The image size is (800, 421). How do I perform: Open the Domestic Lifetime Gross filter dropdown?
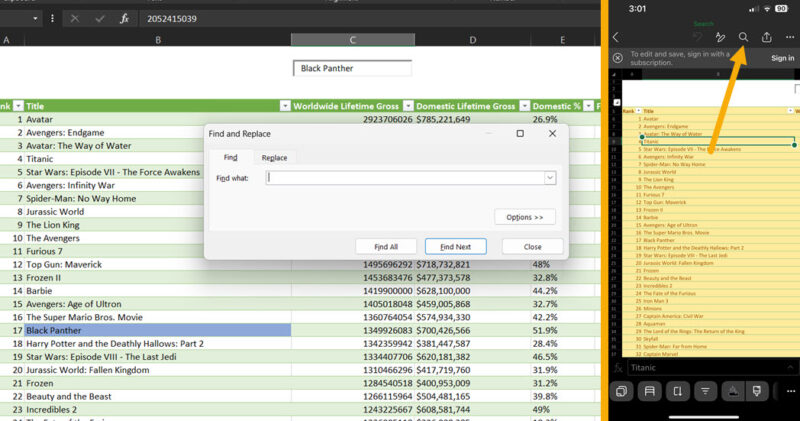pyautogui.click(x=524, y=106)
